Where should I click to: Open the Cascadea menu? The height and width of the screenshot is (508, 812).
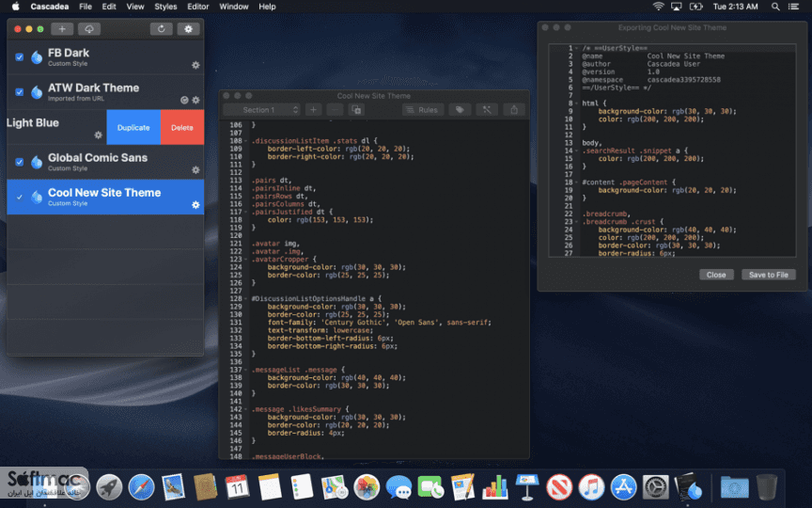(49, 7)
